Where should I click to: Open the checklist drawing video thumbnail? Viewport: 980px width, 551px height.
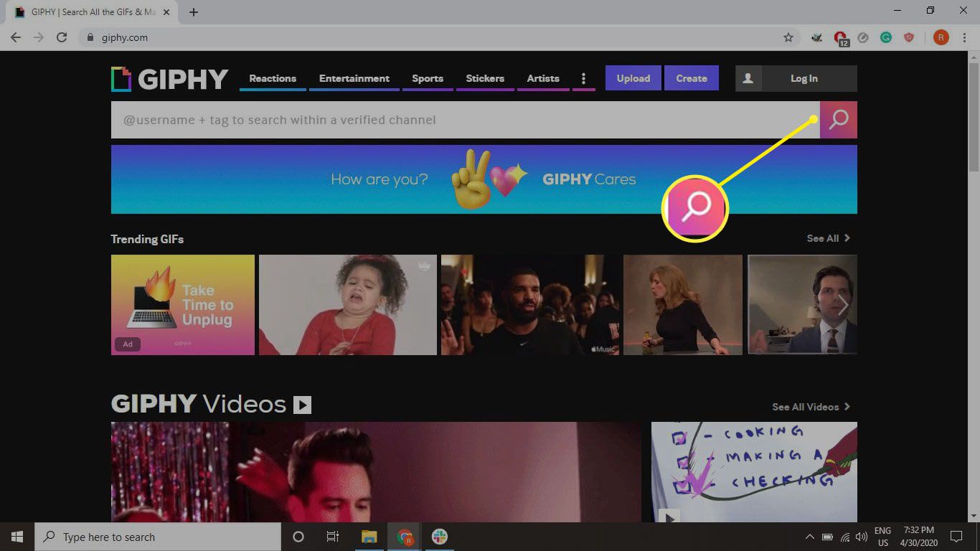coord(754,472)
